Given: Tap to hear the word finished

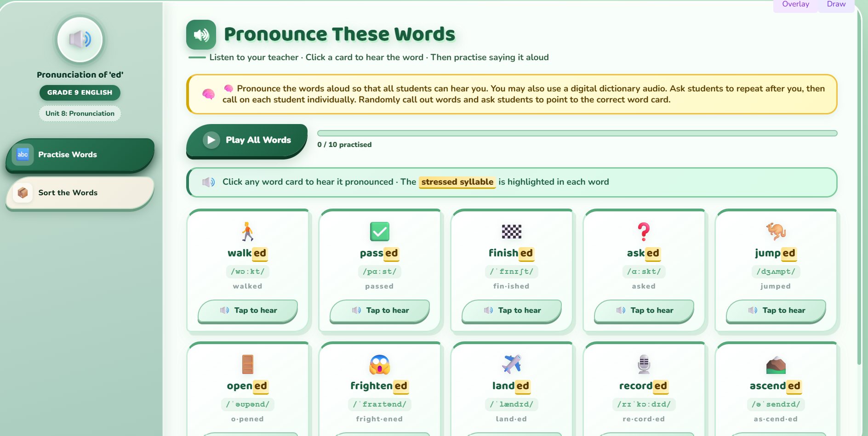Looking at the screenshot, I should click(x=512, y=311).
